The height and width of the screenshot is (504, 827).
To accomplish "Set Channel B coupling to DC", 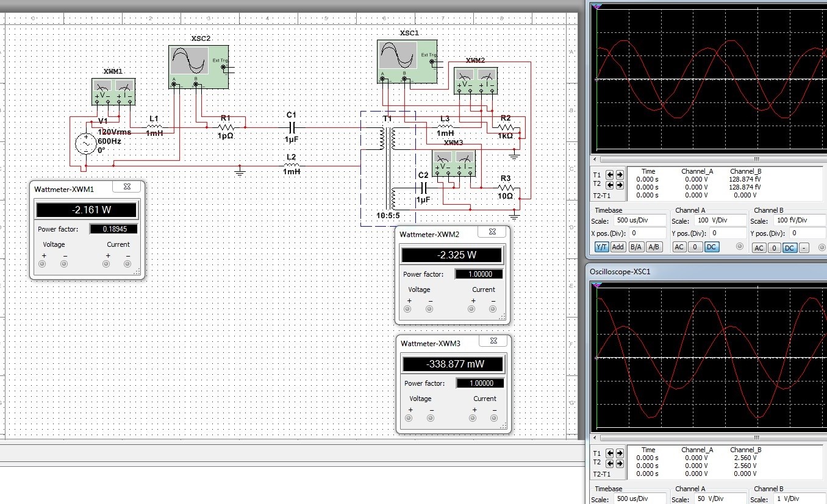I will (x=789, y=247).
